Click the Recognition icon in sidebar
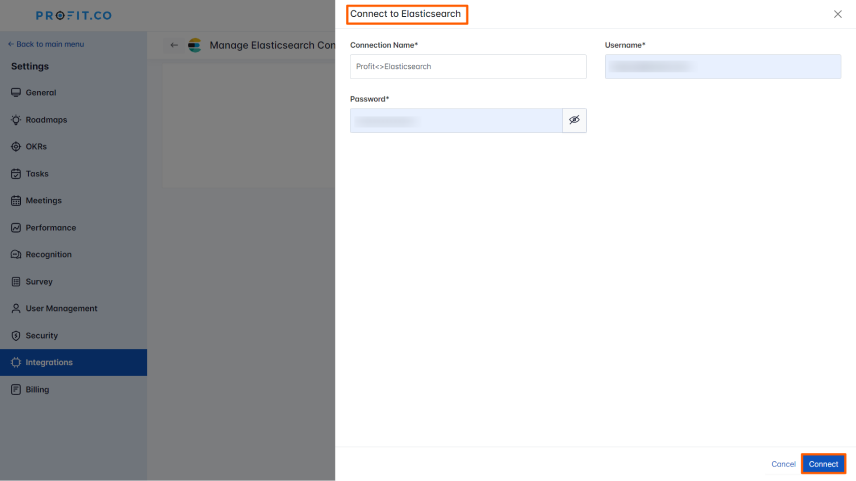Viewport: 856px width, 481px height. click(x=16, y=254)
